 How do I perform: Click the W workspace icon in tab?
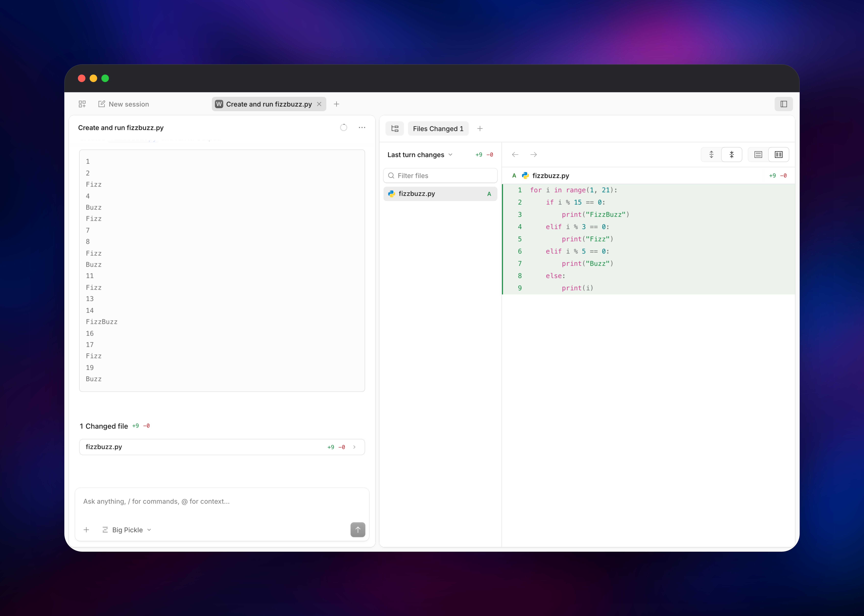click(x=219, y=104)
